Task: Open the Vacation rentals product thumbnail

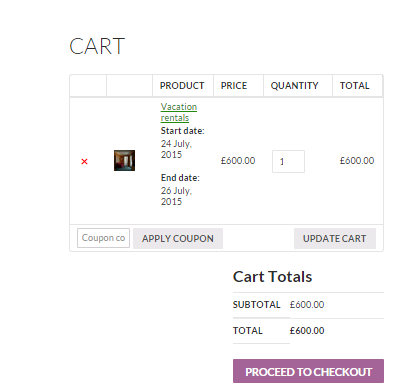Action: click(x=124, y=160)
